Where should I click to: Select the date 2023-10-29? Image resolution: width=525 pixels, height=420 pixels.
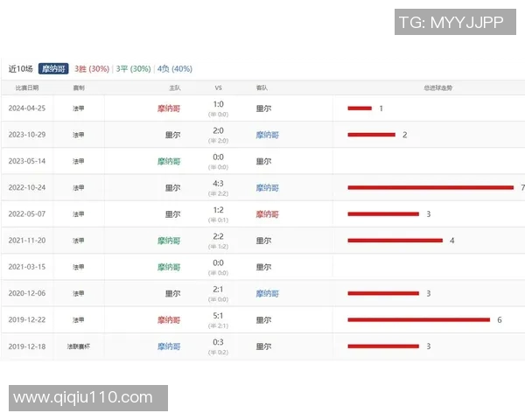coord(27,135)
